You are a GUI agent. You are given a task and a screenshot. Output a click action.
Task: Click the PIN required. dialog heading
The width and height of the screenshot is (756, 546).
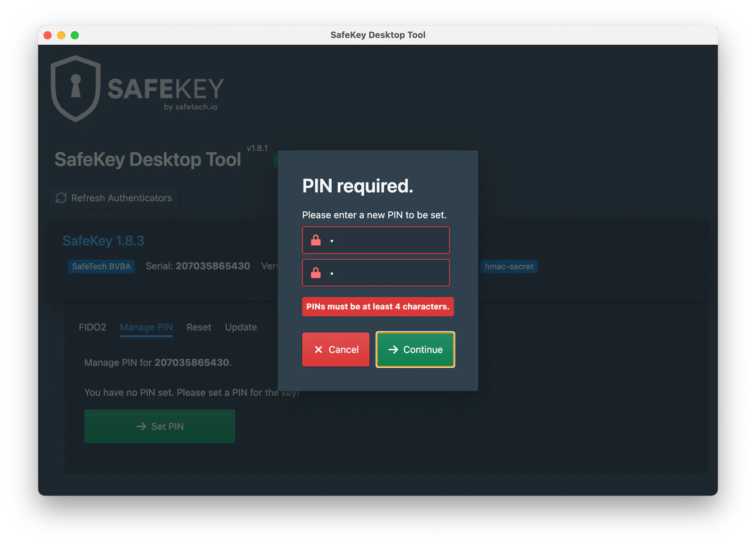click(358, 186)
